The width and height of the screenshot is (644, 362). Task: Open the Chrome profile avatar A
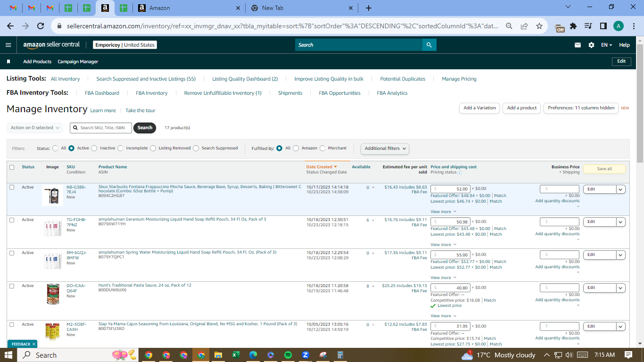coord(619,26)
